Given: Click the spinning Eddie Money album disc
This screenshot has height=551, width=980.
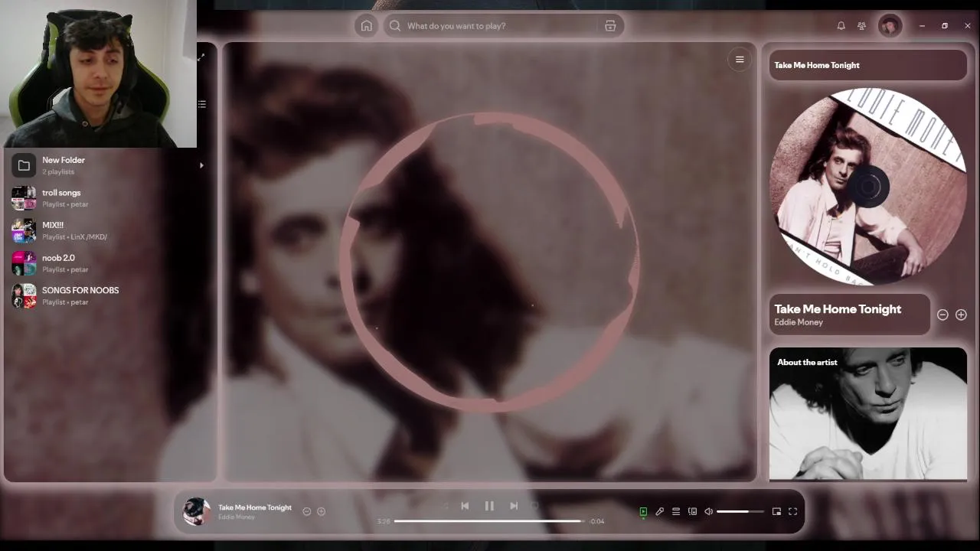Looking at the screenshot, I should (x=868, y=187).
